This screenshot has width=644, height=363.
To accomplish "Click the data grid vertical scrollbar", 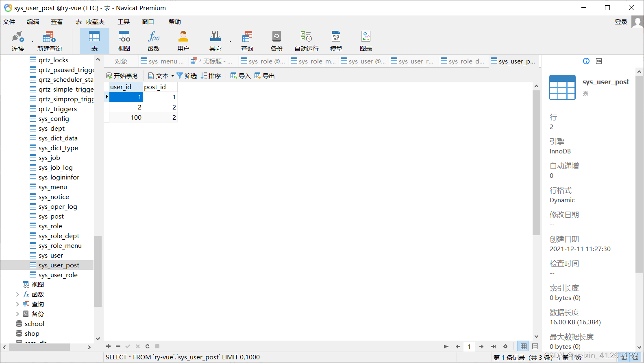I will [x=536, y=163].
